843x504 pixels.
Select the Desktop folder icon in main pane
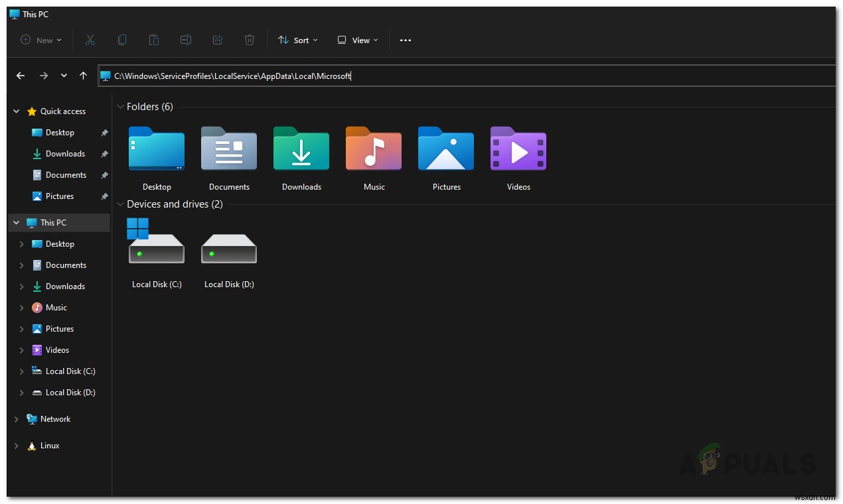coord(157,149)
